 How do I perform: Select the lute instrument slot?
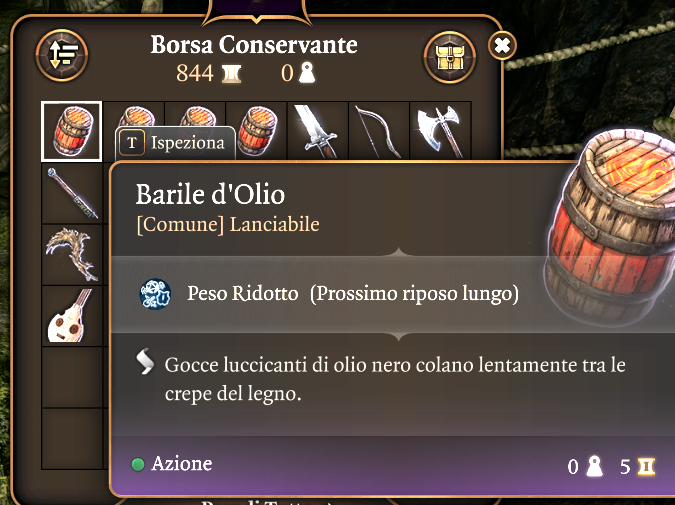click(x=71, y=316)
